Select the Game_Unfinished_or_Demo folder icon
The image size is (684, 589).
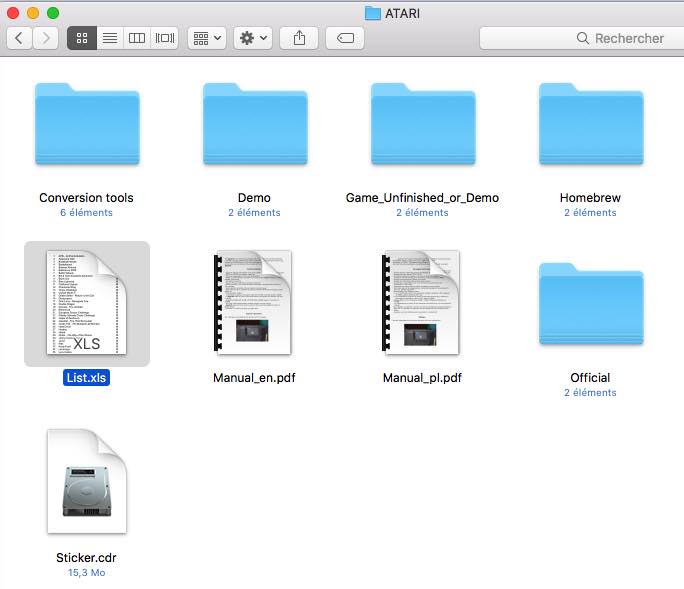click(x=422, y=126)
